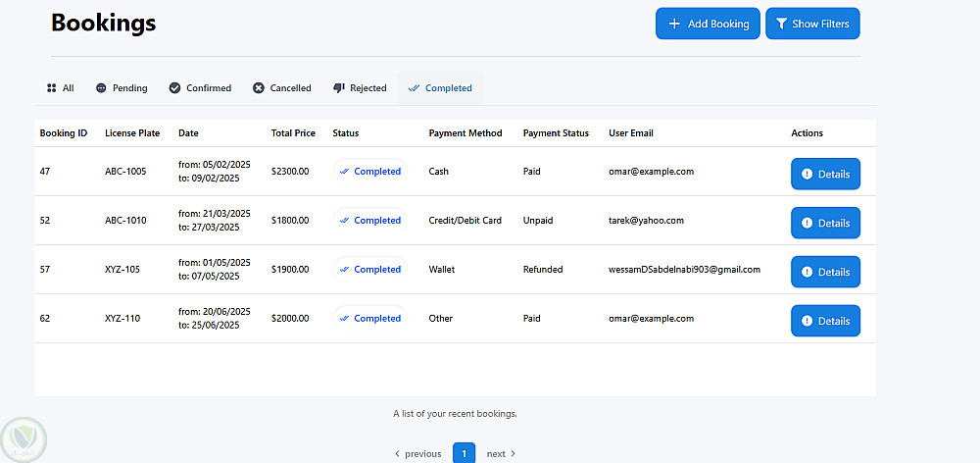The width and height of the screenshot is (980, 463).
Task: Expand the Show Filters panel
Action: tap(811, 24)
